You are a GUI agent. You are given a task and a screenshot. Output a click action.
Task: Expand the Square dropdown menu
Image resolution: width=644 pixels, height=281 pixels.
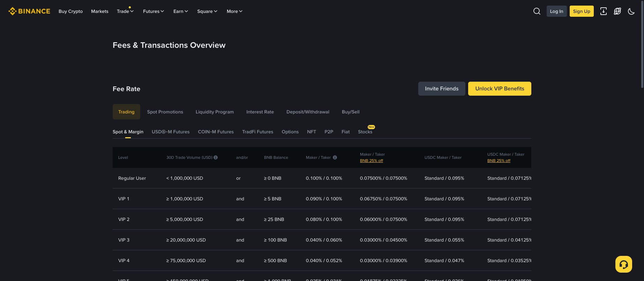click(x=207, y=11)
